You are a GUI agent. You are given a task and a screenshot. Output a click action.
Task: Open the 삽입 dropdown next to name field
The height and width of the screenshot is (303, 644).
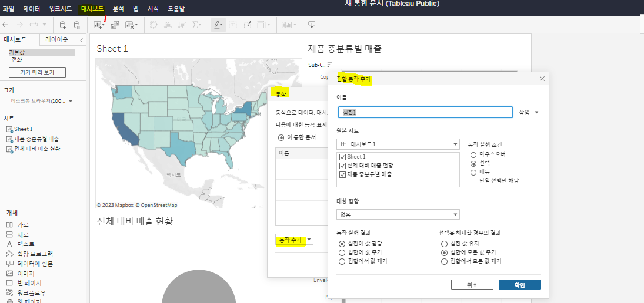click(529, 112)
